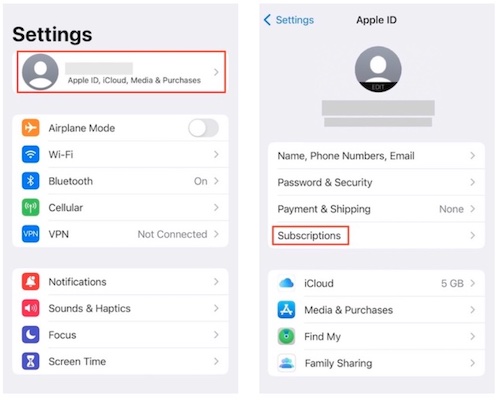The image size is (500, 400).
Task: Expand VPN Not Connected chevron
Action: click(216, 234)
